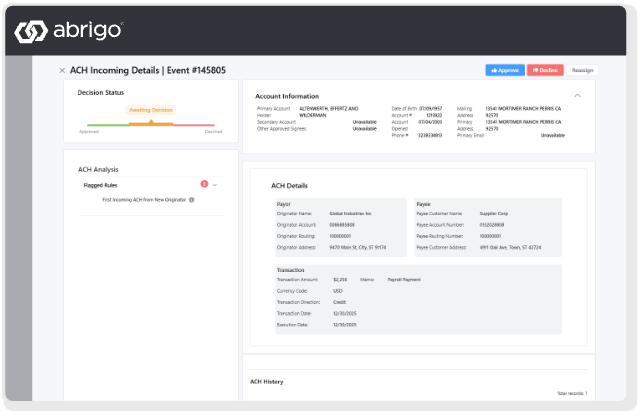This screenshot has height=411, width=638.
Task: Click the Total records count text
Action: 571,393
